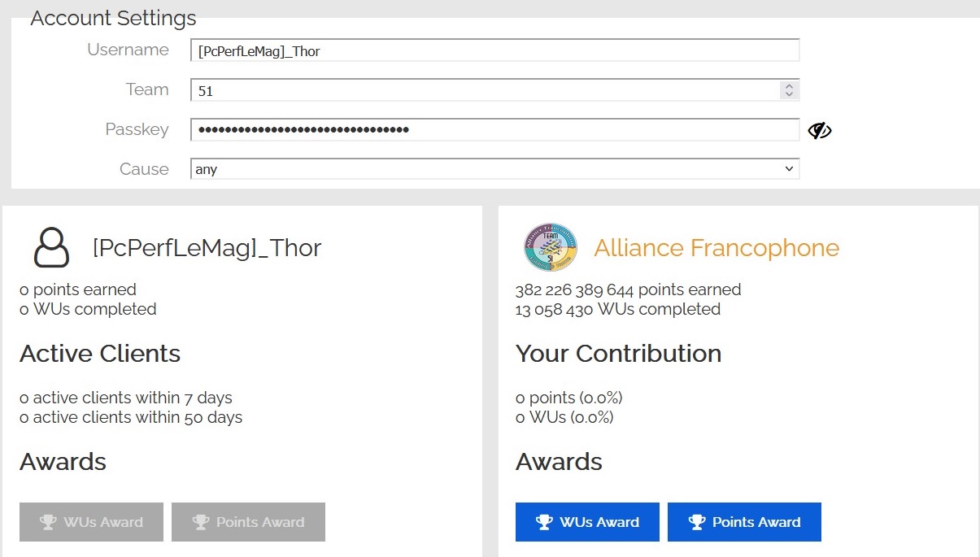
Task: Decrease the Team number with the down arrow
Action: (788, 94)
